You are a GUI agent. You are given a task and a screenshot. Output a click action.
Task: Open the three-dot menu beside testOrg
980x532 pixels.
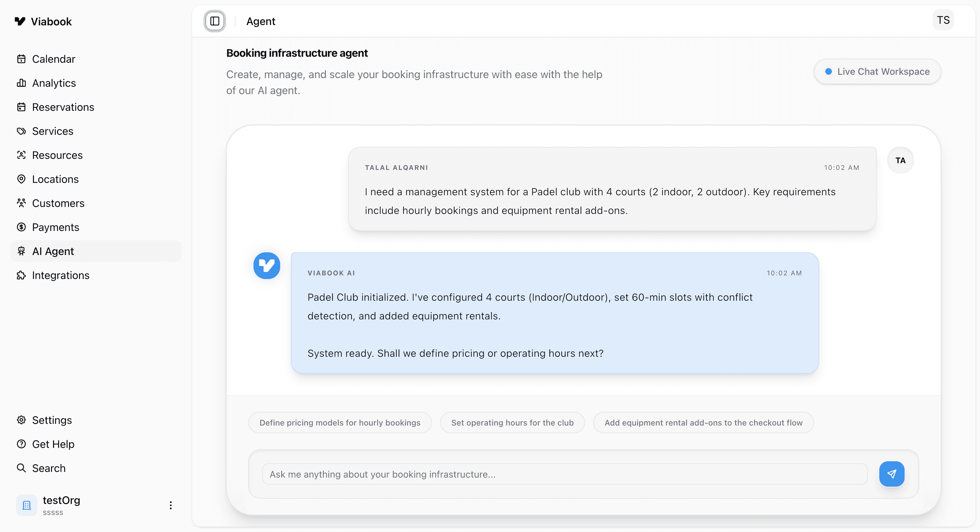tap(170, 505)
